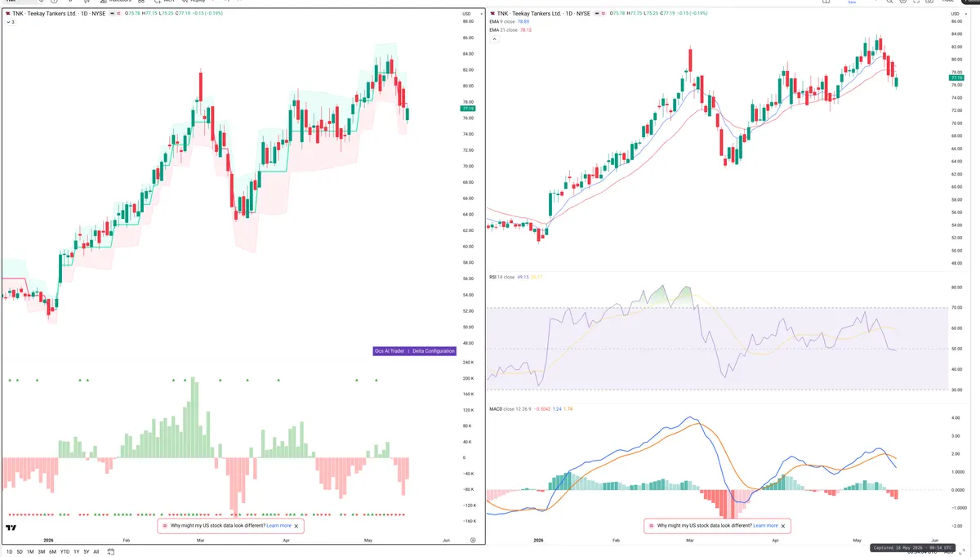This screenshot has height=557, width=980.
Task: Click the TNK company logo in left chart
Action: (7, 14)
